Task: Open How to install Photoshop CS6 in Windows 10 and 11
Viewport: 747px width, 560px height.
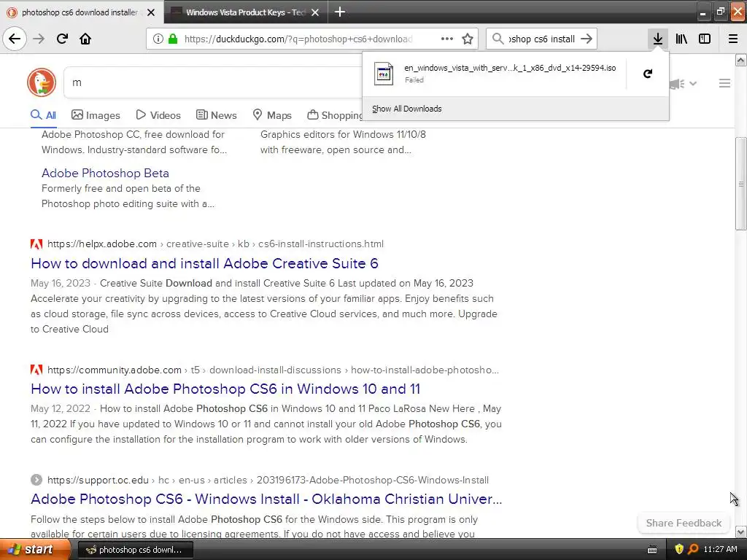Action: (x=225, y=389)
